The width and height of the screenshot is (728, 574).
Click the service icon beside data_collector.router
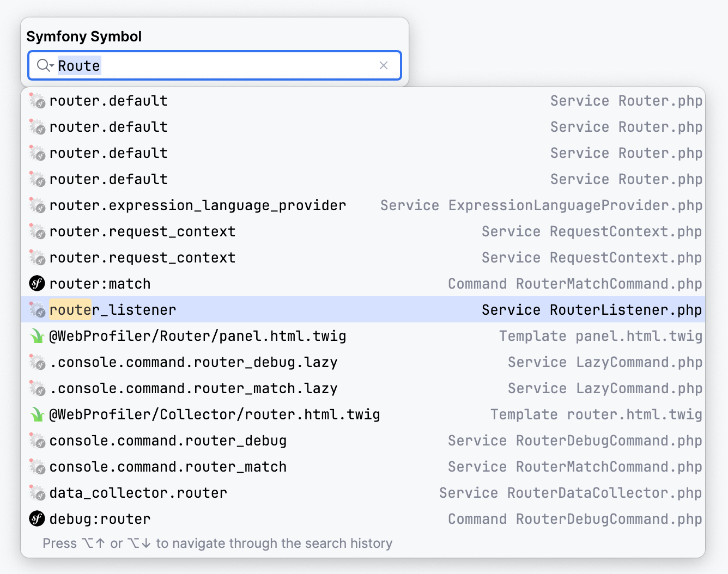(x=36, y=492)
